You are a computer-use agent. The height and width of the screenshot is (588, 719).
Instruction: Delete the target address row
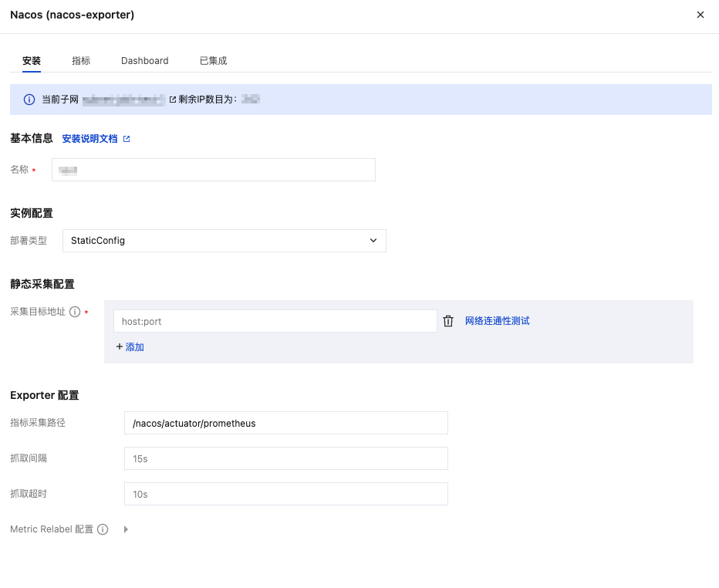pyautogui.click(x=448, y=321)
